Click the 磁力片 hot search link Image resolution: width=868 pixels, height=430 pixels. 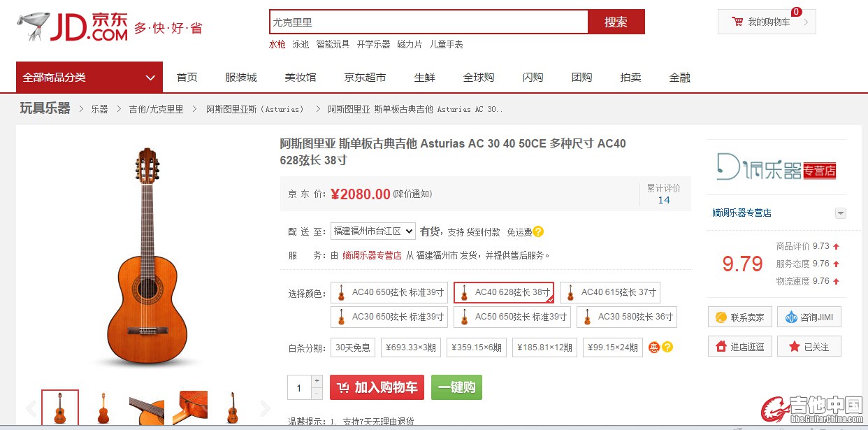(410, 44)
